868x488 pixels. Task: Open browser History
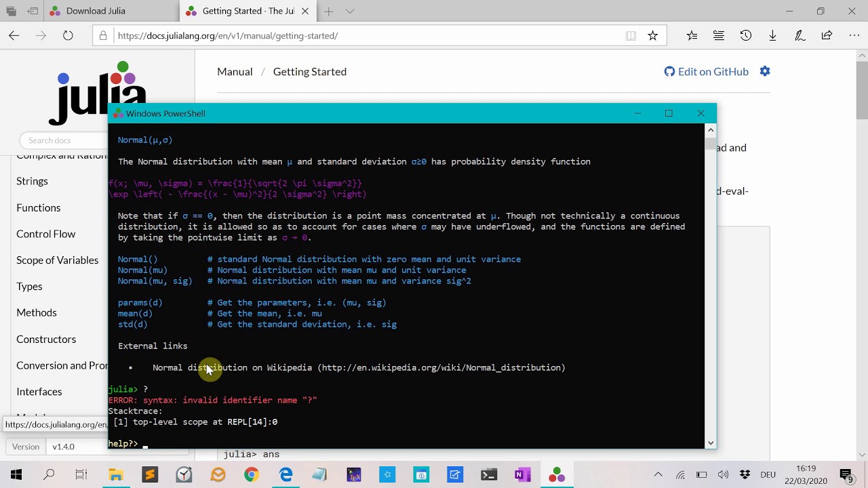coord(746,36)
